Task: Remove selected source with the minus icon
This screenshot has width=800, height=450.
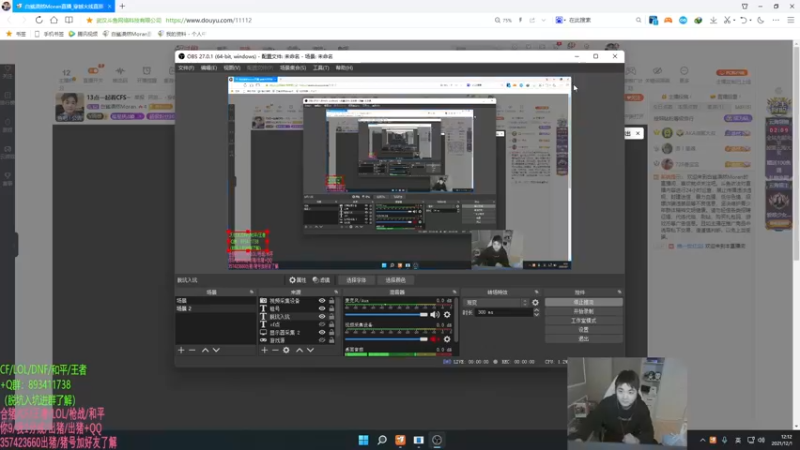Action: point(276,350)
